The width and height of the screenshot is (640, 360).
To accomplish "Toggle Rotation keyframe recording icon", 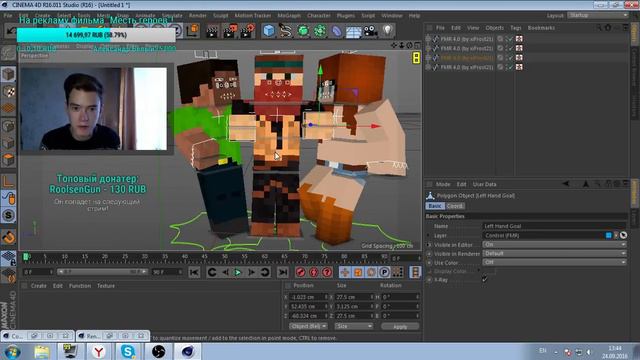I will click(371, 272).
